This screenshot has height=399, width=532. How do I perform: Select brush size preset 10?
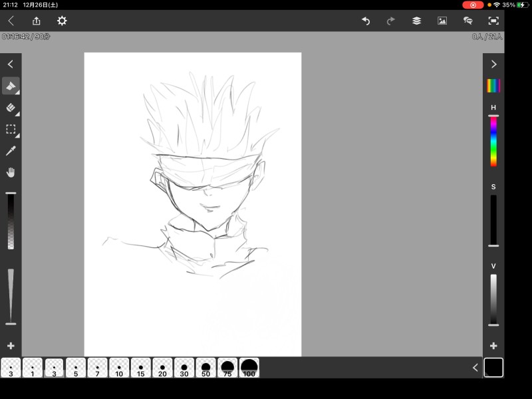(119, 368)
